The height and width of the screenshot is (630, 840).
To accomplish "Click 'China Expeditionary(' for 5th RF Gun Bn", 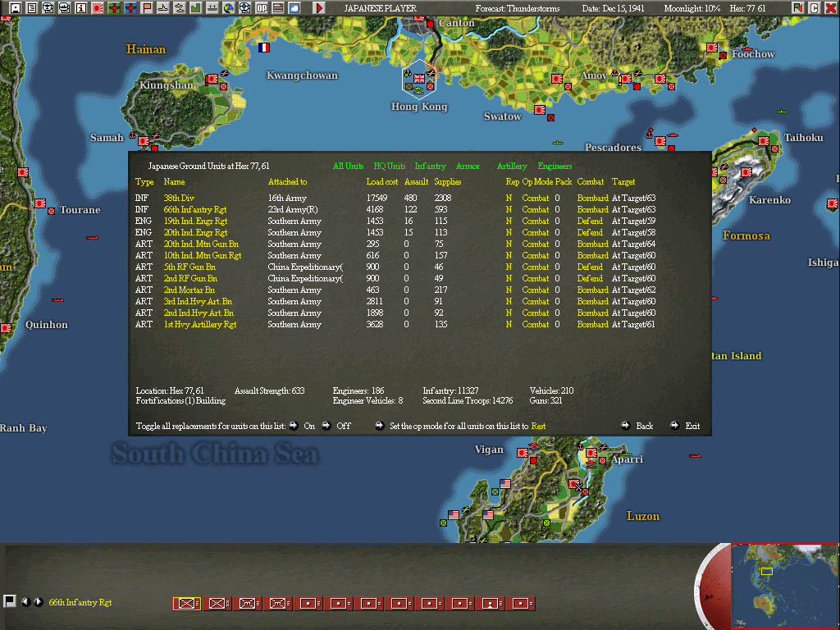I will point(305,267).
